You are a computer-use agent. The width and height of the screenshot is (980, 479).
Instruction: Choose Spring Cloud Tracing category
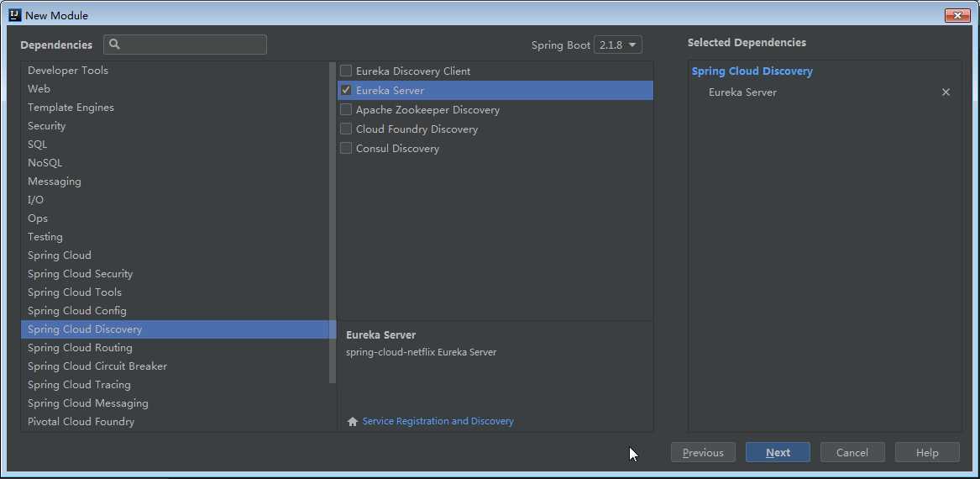pos(175,385)
